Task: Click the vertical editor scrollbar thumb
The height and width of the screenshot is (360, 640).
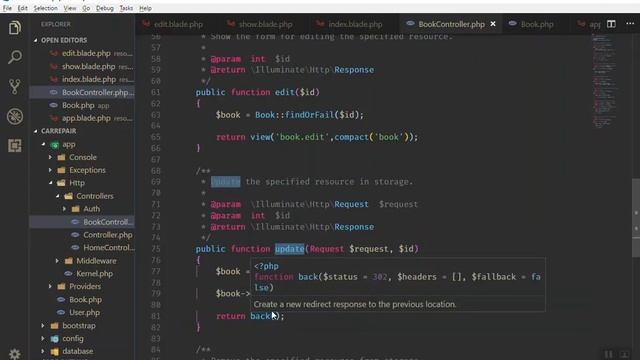Action: [636, 218]
